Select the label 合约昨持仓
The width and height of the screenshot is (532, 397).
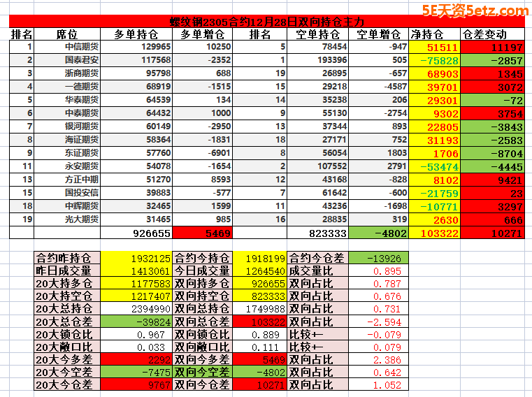[x=67, y=258]
